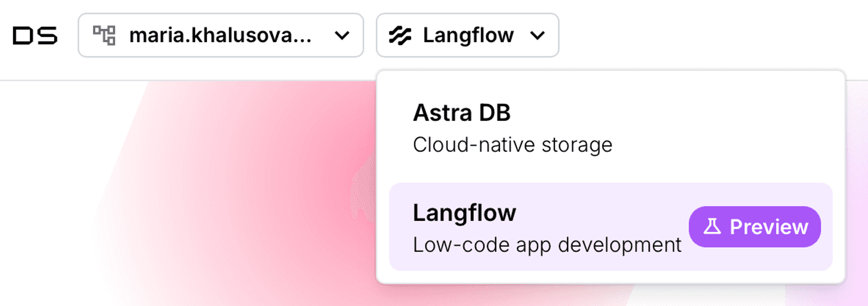This screenshot has width=868, height=306.
Task: Click the organization hierarchy icon
Action: click(104, 35)
